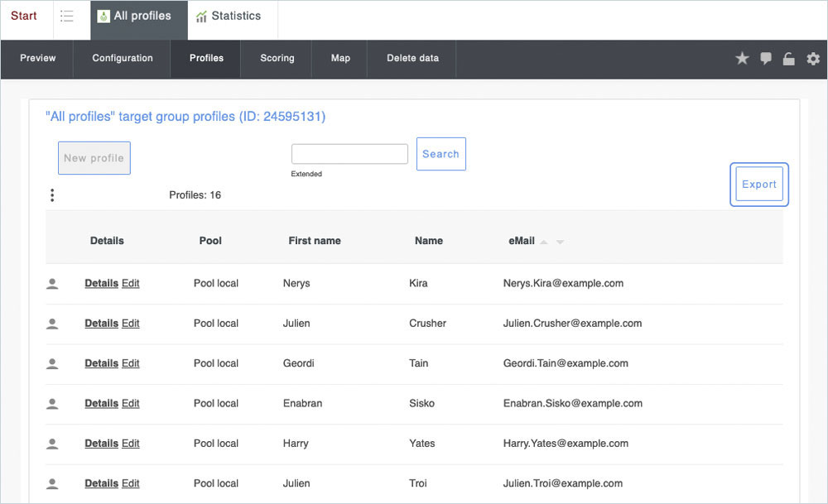Click the unlocked padlock icon
The image size is (828, 504).
click(789, 58)
